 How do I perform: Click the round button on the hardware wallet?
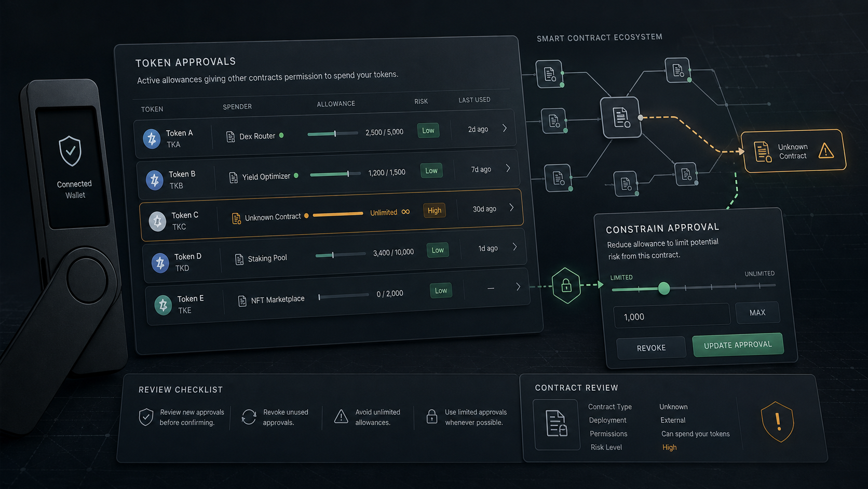87,281
